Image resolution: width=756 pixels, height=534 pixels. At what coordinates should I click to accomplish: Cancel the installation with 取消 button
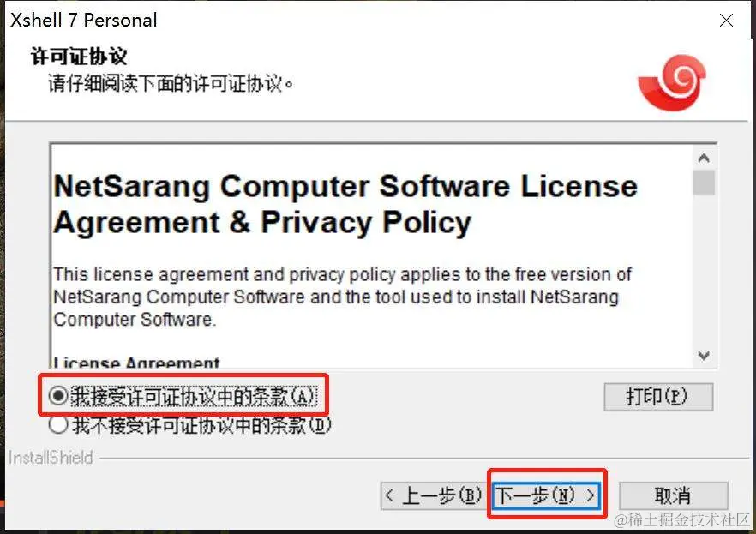click(x=673, y=495)
